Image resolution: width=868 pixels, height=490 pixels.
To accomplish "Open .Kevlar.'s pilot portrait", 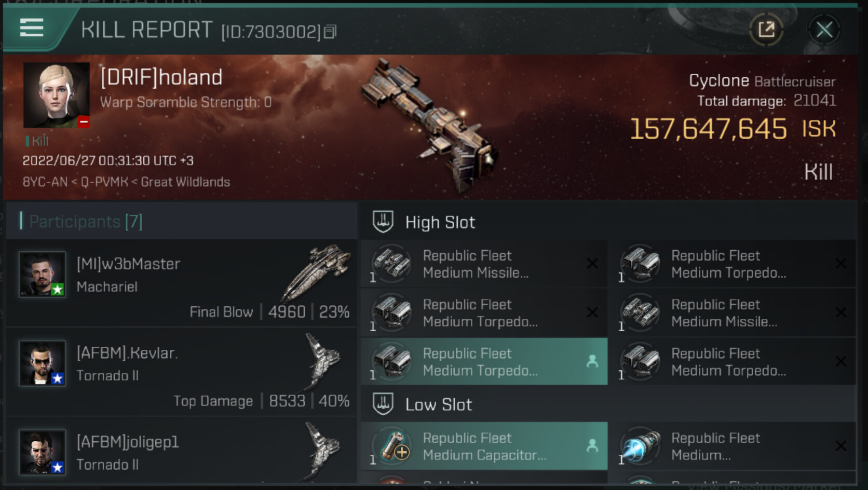I will coord(42,363).
